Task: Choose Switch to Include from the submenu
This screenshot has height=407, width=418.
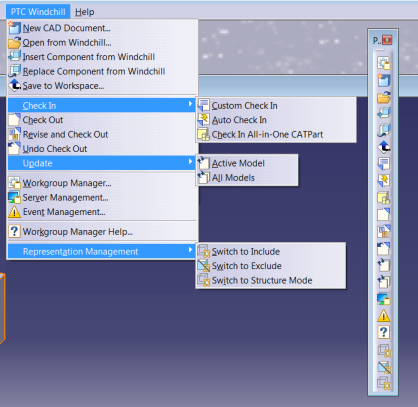Action: [271, 252]
